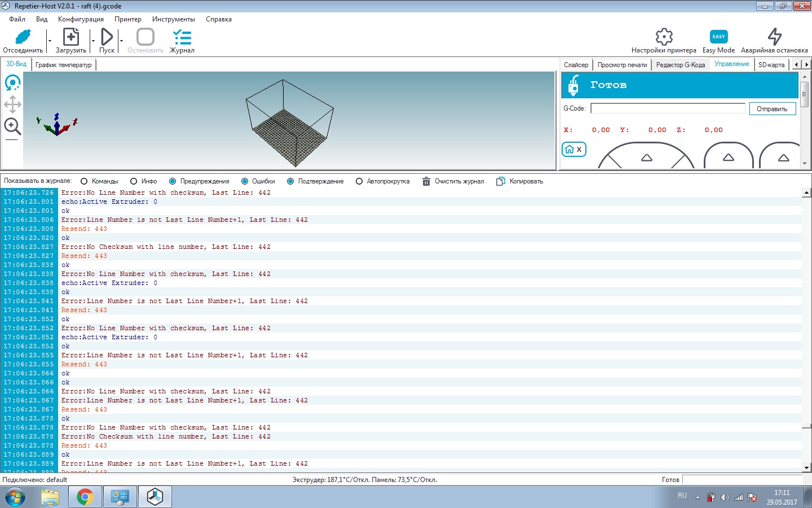Click into the G-Code input field
Viewport: 812px width, 508px height.
pos(668,108)
